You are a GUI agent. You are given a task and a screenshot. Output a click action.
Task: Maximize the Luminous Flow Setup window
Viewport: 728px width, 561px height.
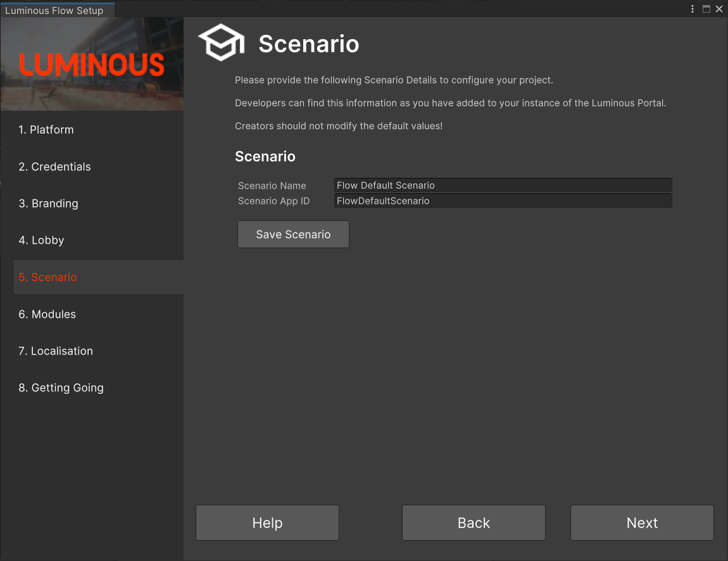click(706, 9)
